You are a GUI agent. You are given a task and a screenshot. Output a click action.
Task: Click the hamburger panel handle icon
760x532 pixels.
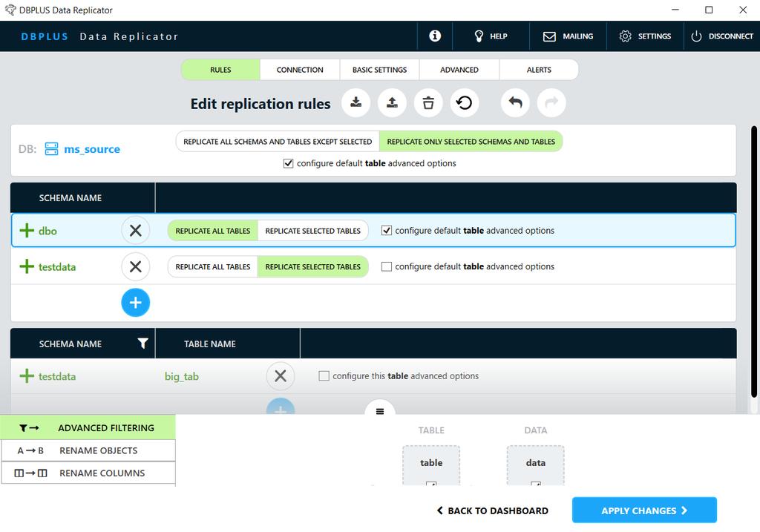[x=380, y=411]
